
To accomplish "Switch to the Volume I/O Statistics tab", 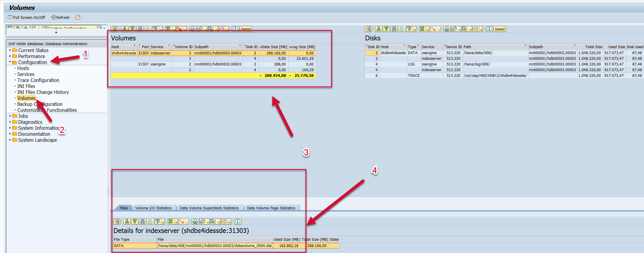I will tap(153, 208).
